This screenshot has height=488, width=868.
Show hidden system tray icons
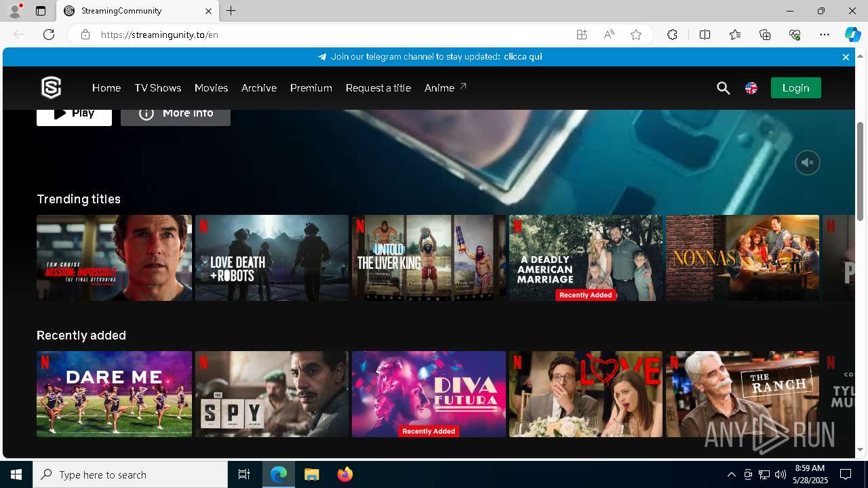(x=731, y=474)
